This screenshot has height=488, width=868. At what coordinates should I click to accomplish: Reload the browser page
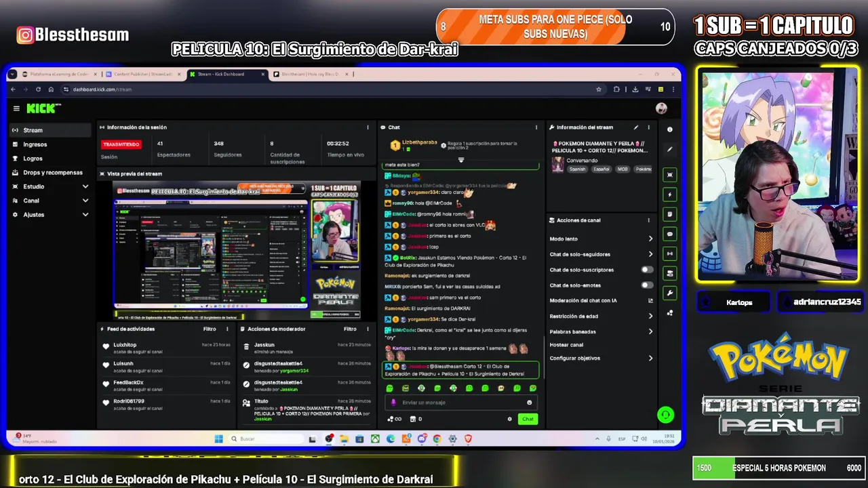click(38, 89)
